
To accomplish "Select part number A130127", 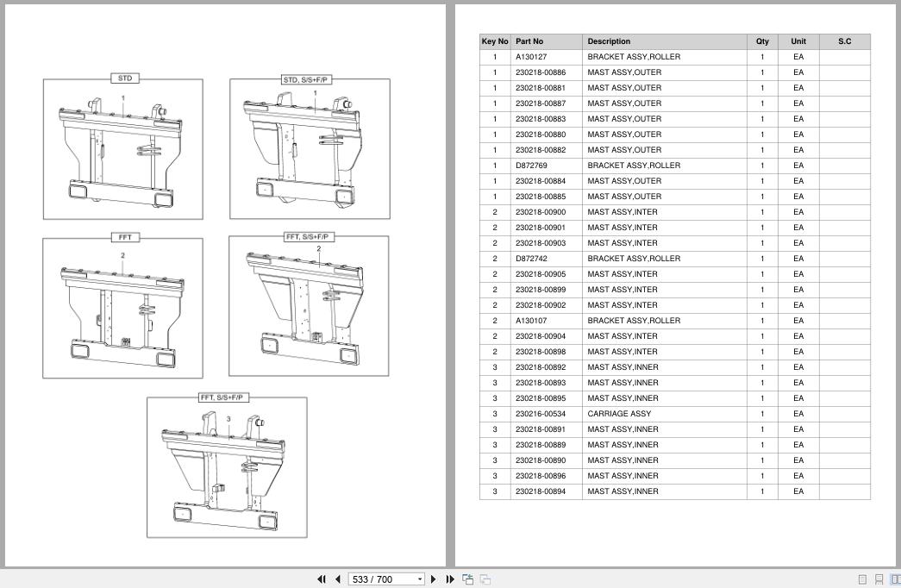I will click(x=531, y=57).
